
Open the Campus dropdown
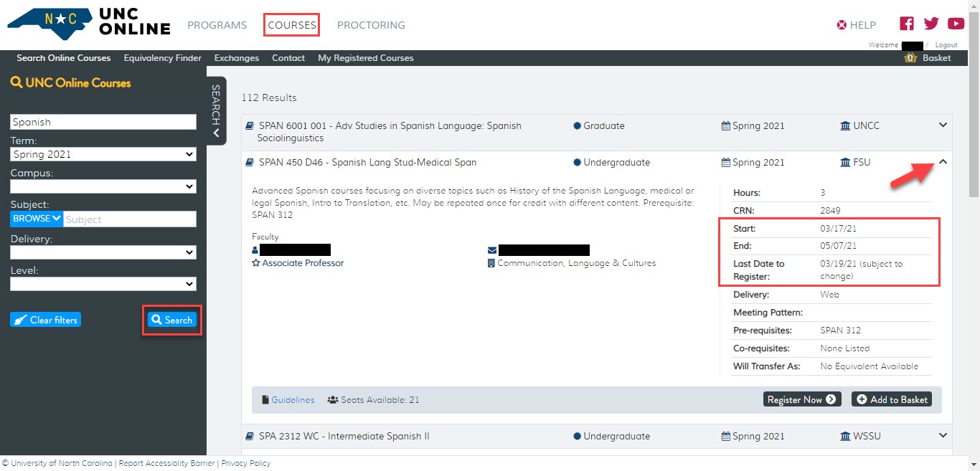pos(103,186)
